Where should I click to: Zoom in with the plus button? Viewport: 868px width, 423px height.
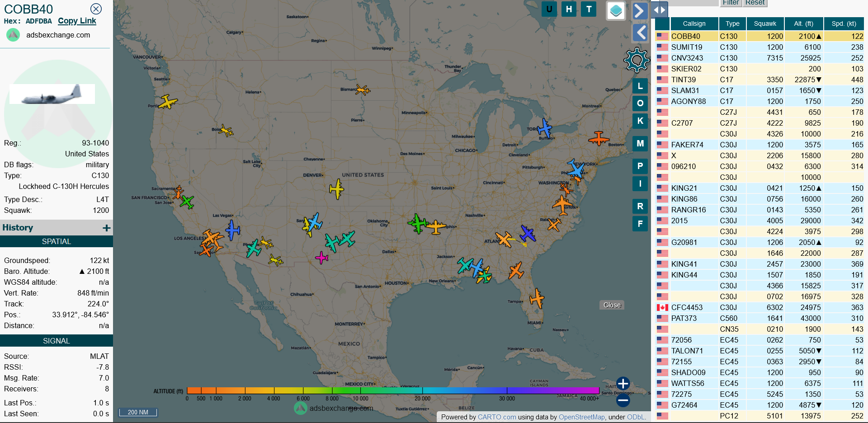623,384
